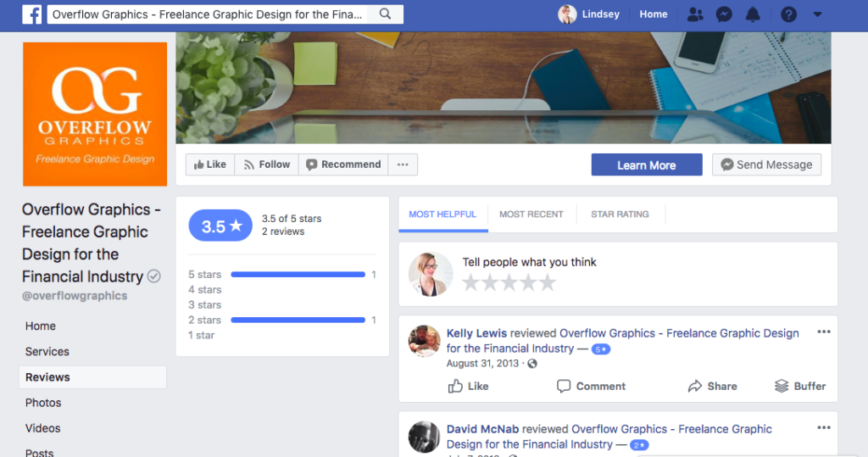The width and height of the screenshot is (868, 457).
Task: Click the page cover photo
Action: 504,87
